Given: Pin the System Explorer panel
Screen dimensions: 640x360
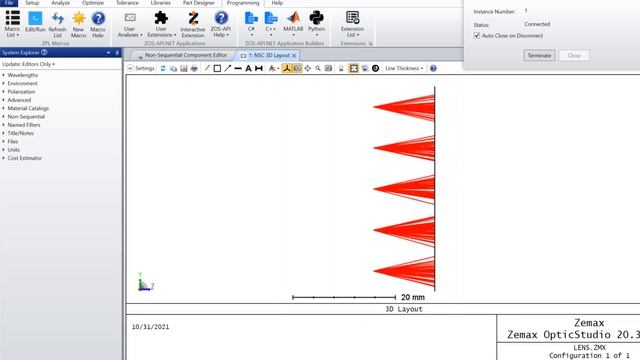Looking at the screenshot, I should point(117,53).
